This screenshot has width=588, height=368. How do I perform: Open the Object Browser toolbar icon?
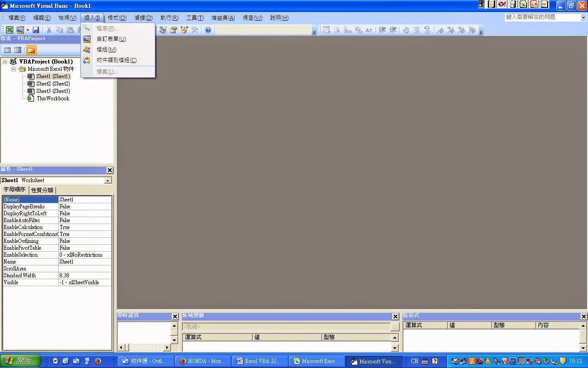(x=184, y=30)
